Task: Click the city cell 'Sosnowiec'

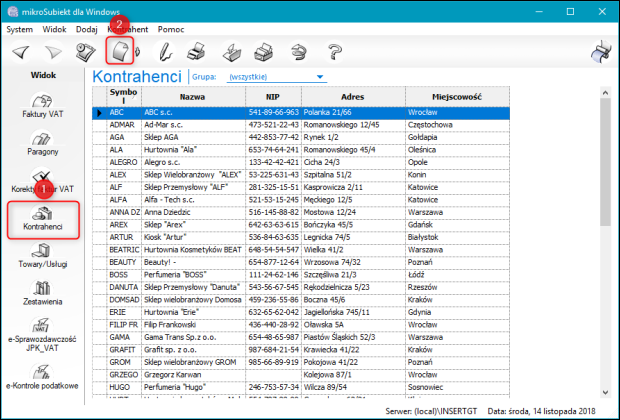Action: (x=457, y=387)
